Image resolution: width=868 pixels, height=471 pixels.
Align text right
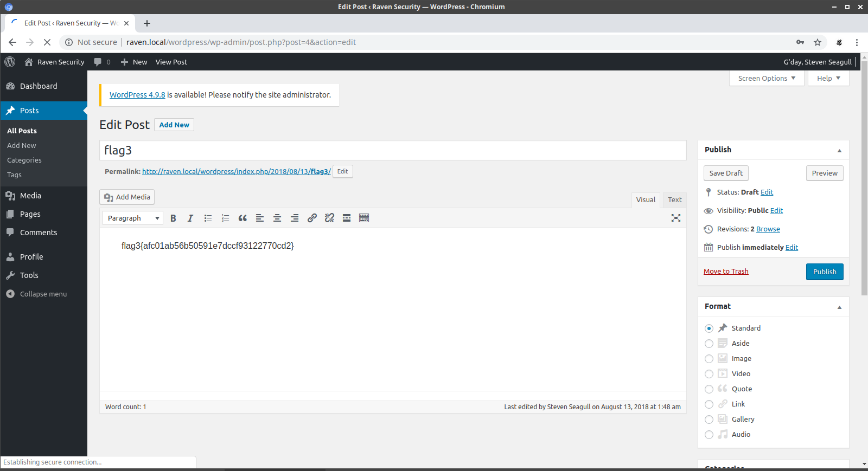click(295, 218)
